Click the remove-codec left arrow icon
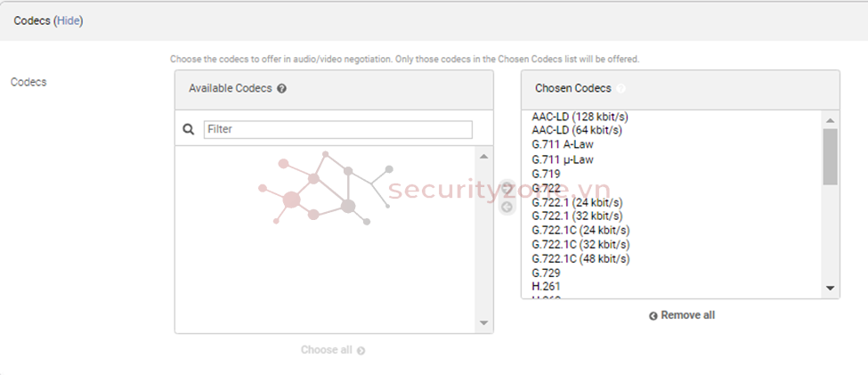868x375 pixels. (507, 207)
